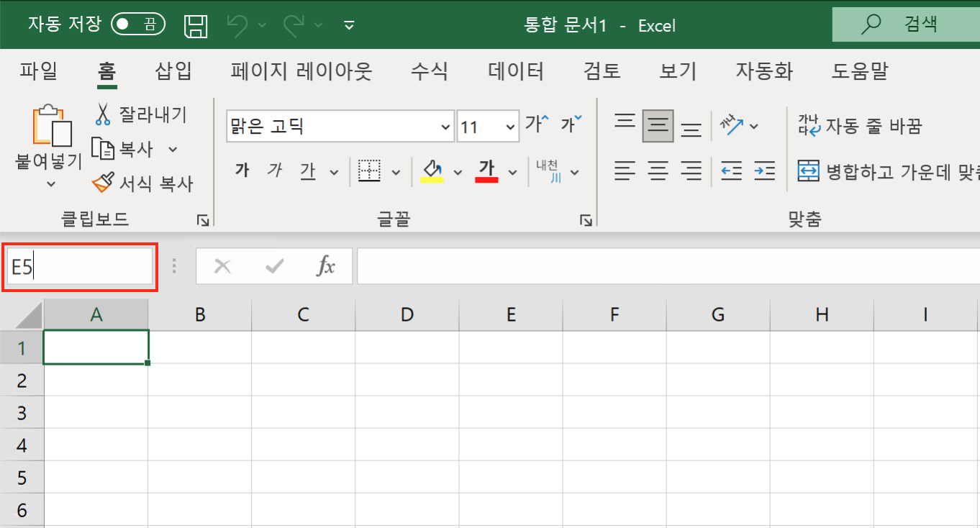
Task: Open the fill color dropdown arrow
Action: tap(458, 172)
